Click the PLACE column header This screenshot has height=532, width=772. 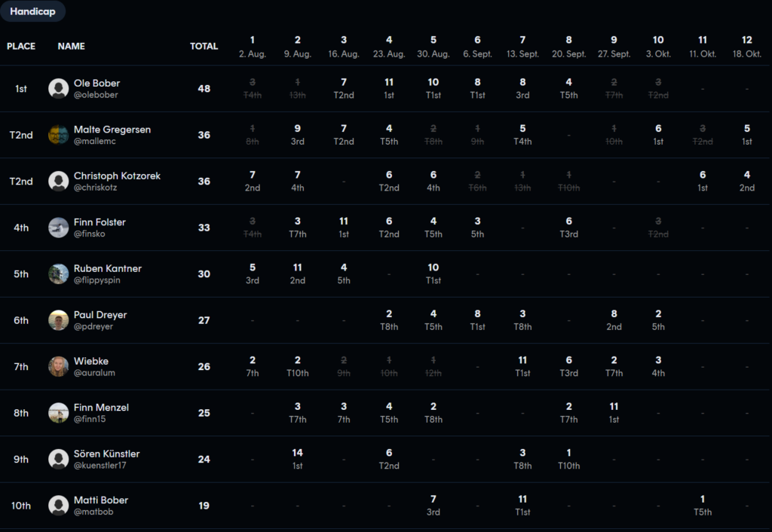pyautogui.click(x=21, y=46)
